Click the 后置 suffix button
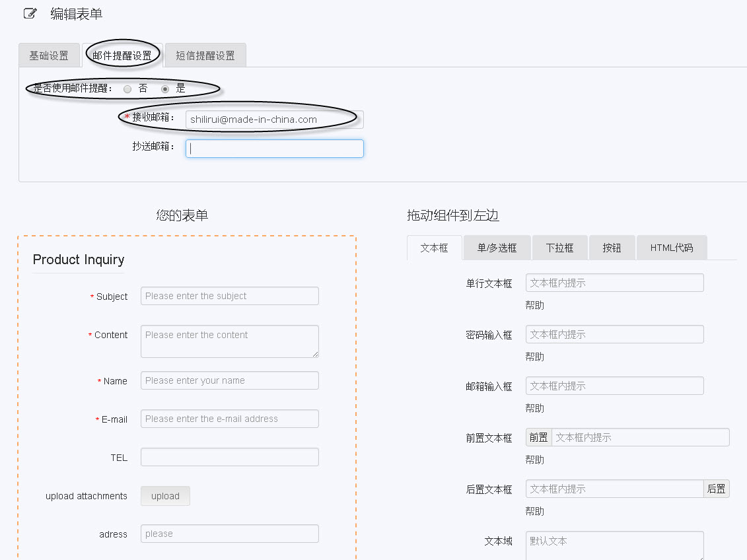Viewport: 747px width, 560px height. [716, 488]
